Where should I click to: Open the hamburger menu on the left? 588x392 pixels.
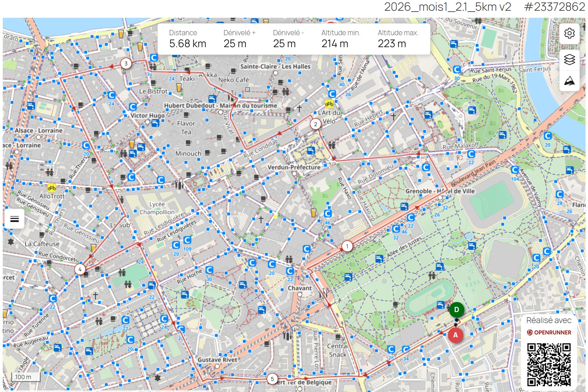14,218
